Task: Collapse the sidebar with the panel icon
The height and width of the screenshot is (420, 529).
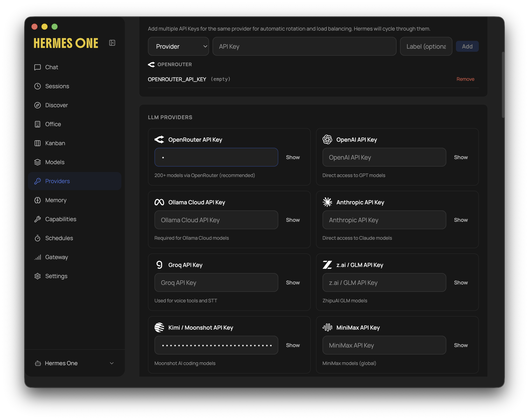Action: 112,43
